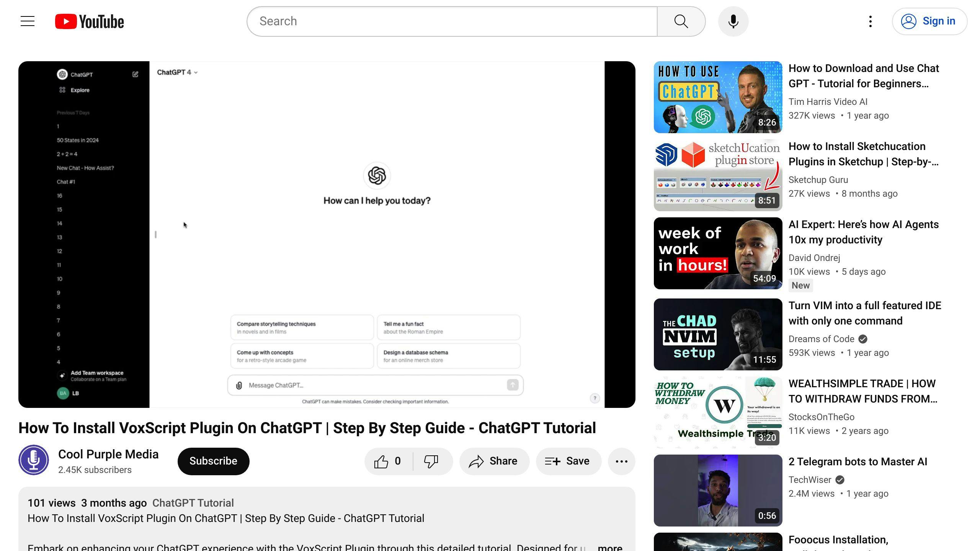Open the ChatGPT Tutorial hashtag link
Viewport: 980px width, 551px height.
click(193, 503)
